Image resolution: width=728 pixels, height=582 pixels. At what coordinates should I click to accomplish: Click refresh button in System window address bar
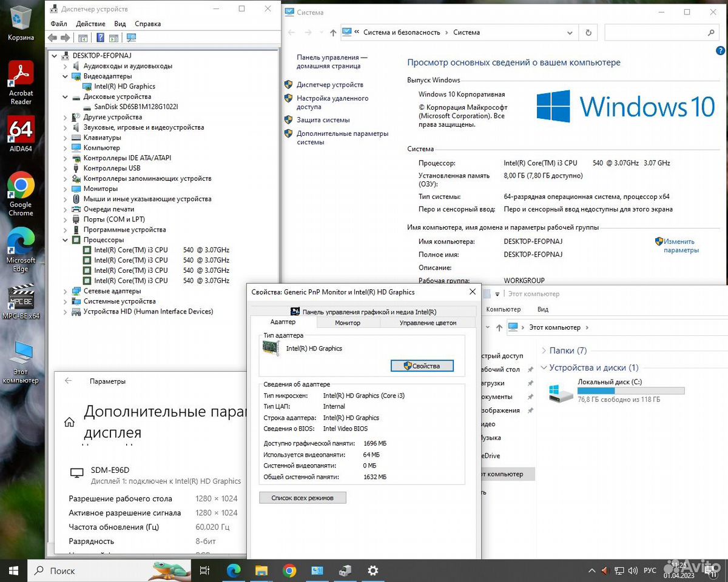588,32
